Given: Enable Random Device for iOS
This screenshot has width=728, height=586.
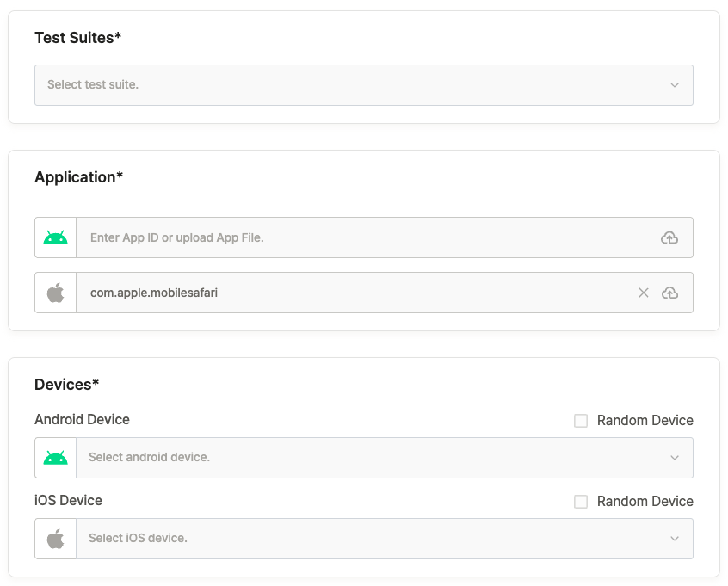Looking at the screenshot, I should (x=580, y=502).
